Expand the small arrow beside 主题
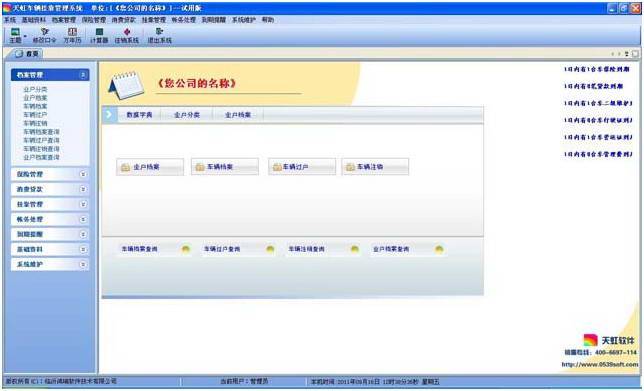644x391 pixels. pos(25,36)
